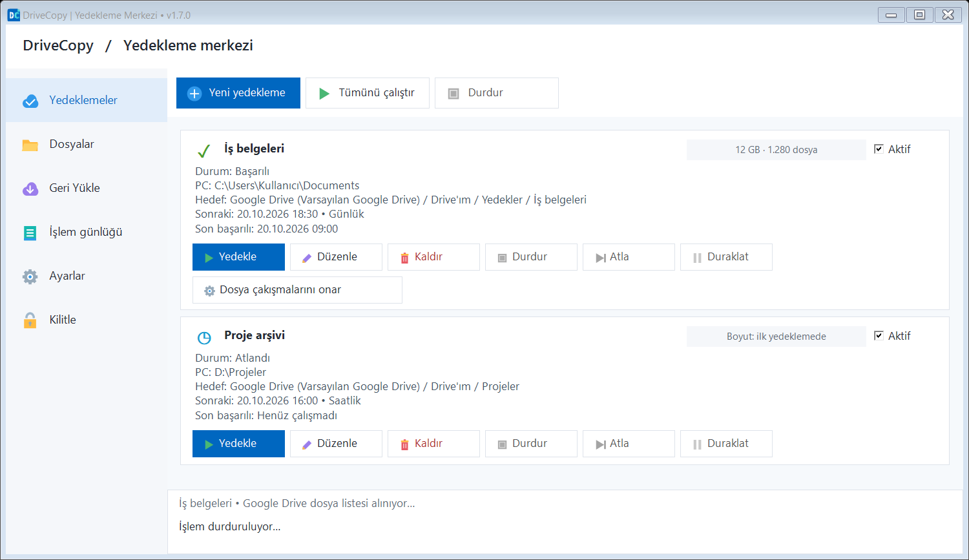Viewport: 969px width, 560px height.
Task: Select the İş belgeleri backup title
Action: [254, 149]
